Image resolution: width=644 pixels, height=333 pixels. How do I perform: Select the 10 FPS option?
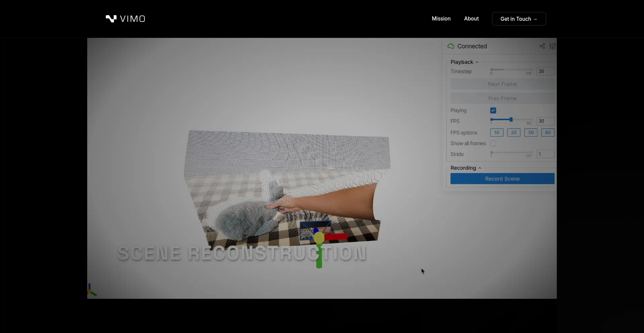[x=497, y=132]
